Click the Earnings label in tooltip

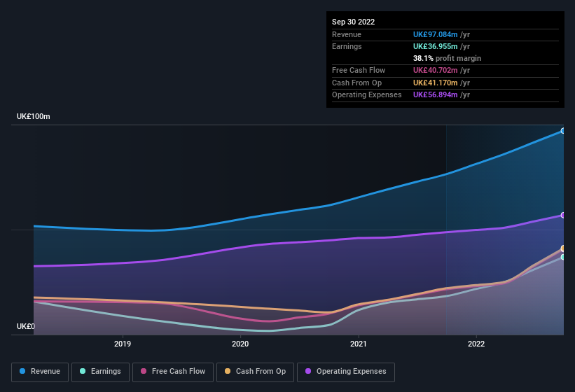point(347,46)
